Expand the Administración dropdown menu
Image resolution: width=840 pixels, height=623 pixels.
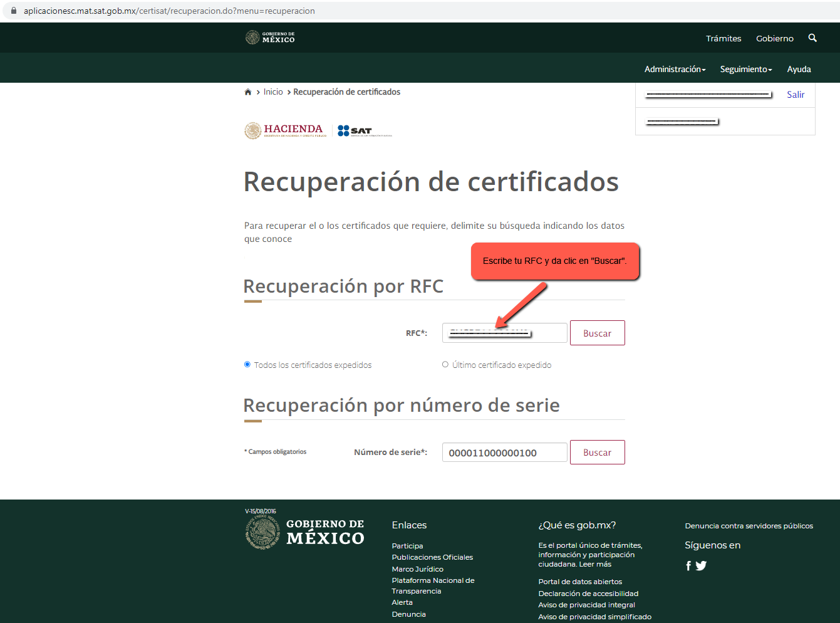[675, 69]
